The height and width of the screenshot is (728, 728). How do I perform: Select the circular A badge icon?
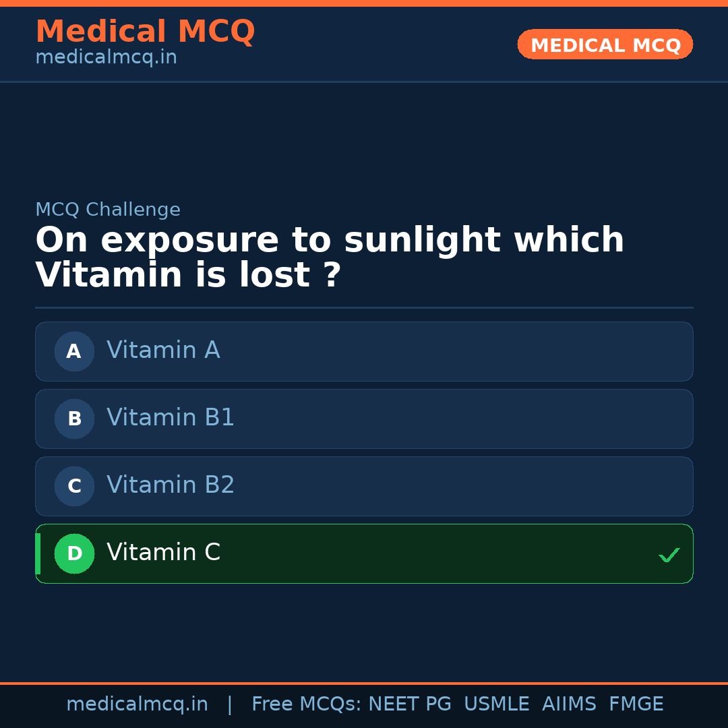(74, 351)
